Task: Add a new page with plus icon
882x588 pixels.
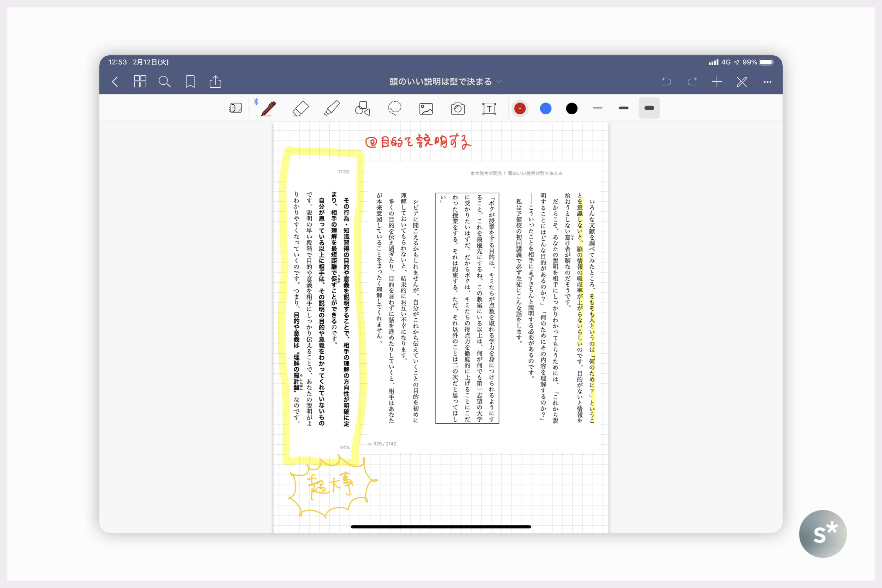Action: coord(717,82)
